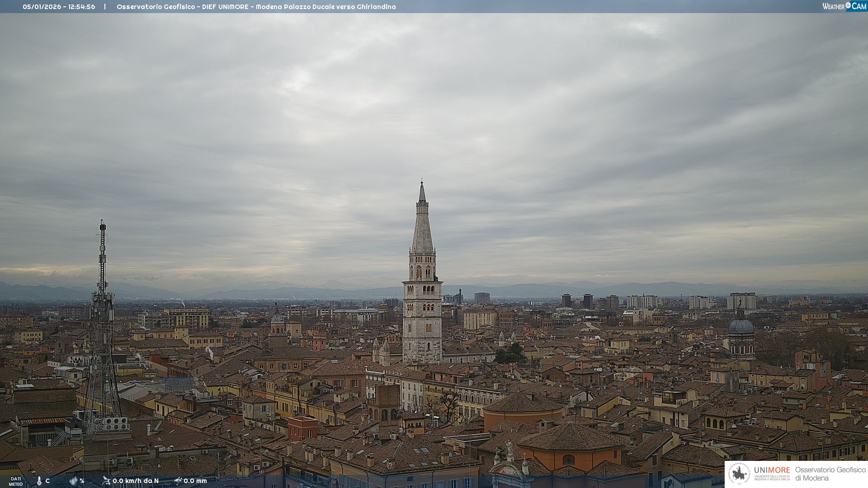Click the rain umbrella icon
The width and height of the screenshot is (868, 488).
point(178,481)
